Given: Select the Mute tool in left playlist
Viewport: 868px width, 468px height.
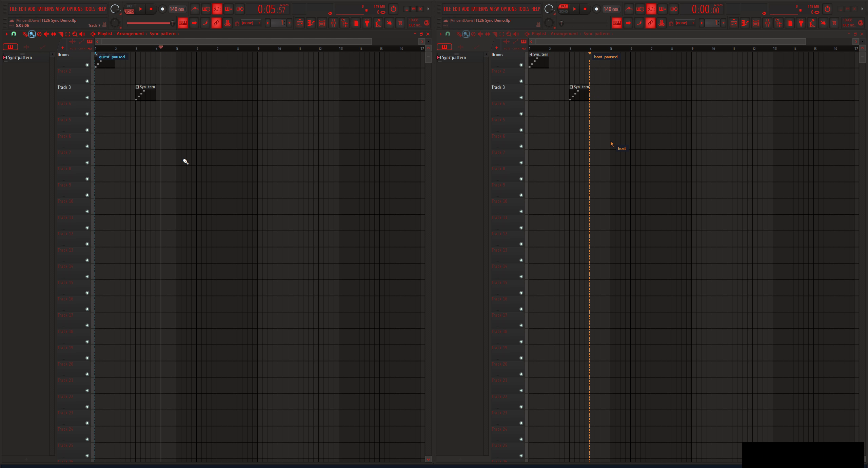Looking at the screenshot, I should [x=46, y=34].
